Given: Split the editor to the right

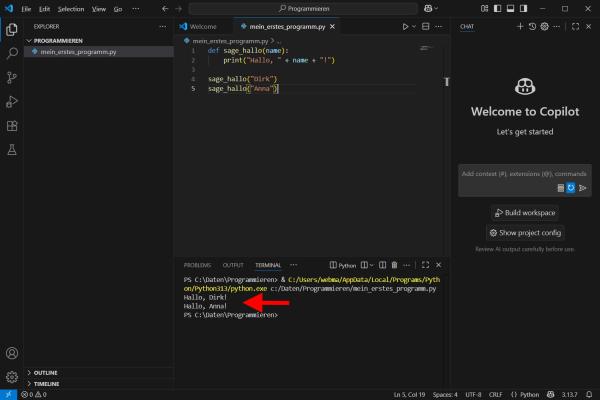Looking at the screenshot, I should (426, 26).
